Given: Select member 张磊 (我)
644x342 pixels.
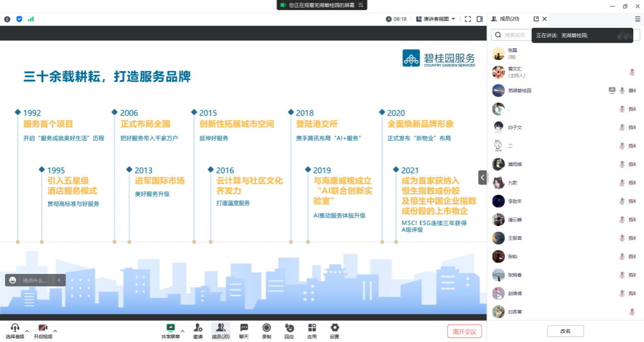Looking at the screenshot, I should coord(565,53).
